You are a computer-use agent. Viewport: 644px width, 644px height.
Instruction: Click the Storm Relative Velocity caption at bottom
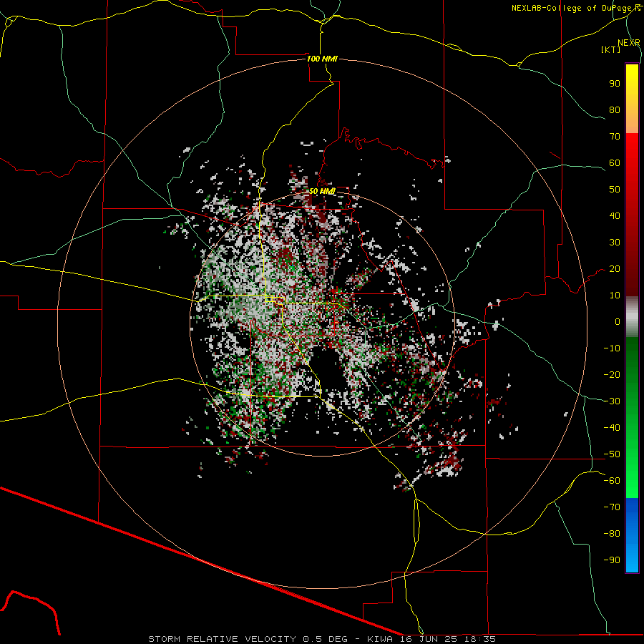point(321,639)
